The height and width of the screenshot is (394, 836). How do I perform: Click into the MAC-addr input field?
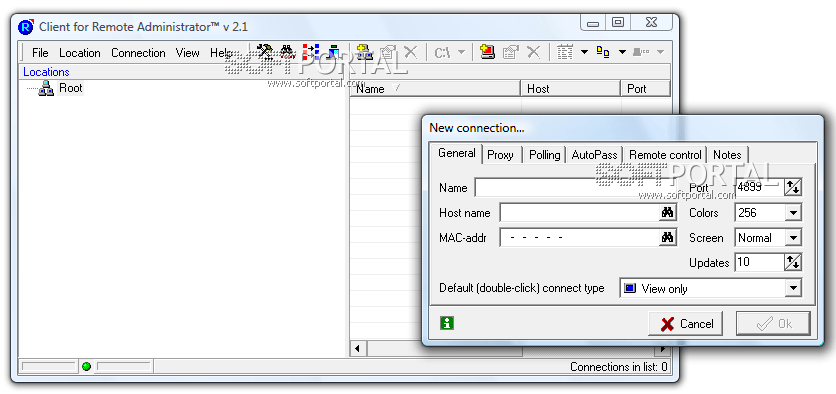point(579,238)
